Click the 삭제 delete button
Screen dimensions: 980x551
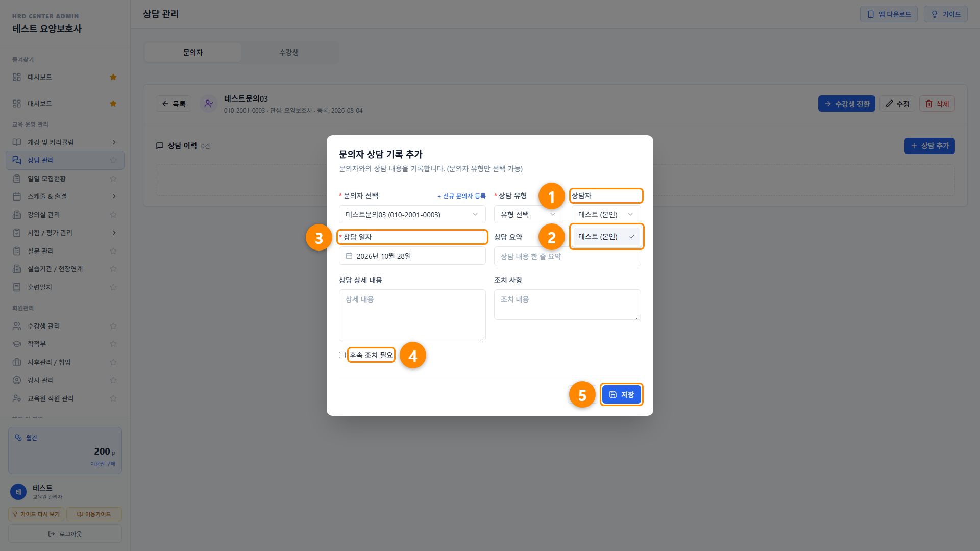coord(937,104)
